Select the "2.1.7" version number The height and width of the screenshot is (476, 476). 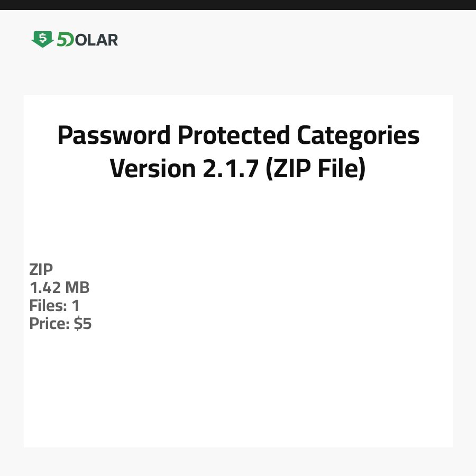coord(230,168)
